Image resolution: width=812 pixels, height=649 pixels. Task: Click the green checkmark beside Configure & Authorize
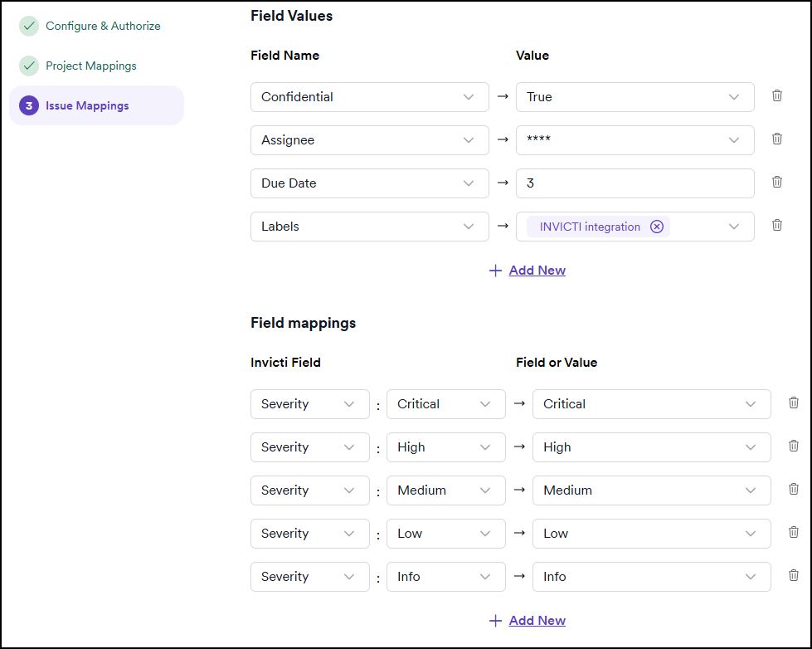pyautogui.click(x=29, y=26)
